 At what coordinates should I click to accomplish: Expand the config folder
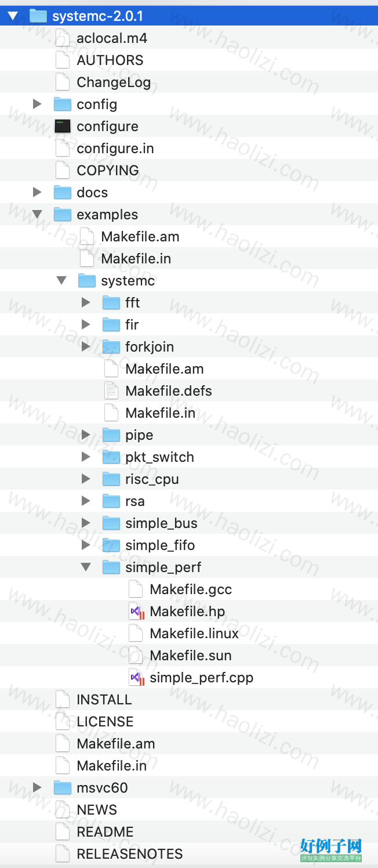coord(37,104)
